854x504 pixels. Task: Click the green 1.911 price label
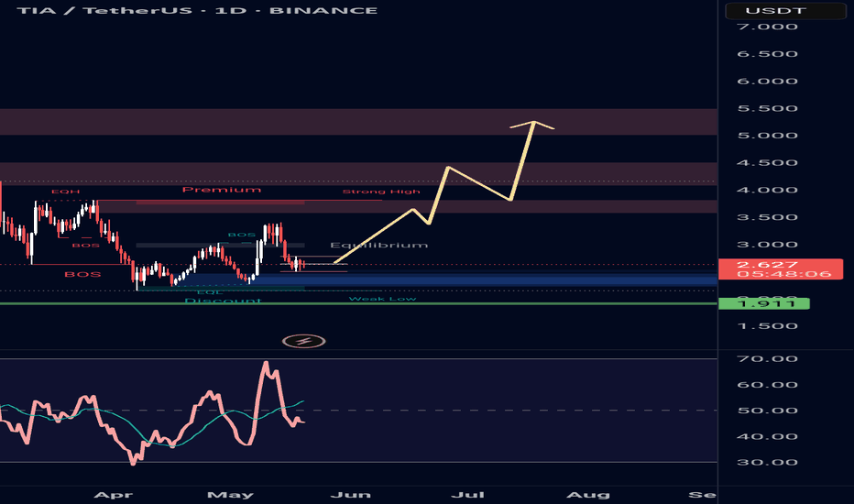pyautogui.click(x=763, y=304)
